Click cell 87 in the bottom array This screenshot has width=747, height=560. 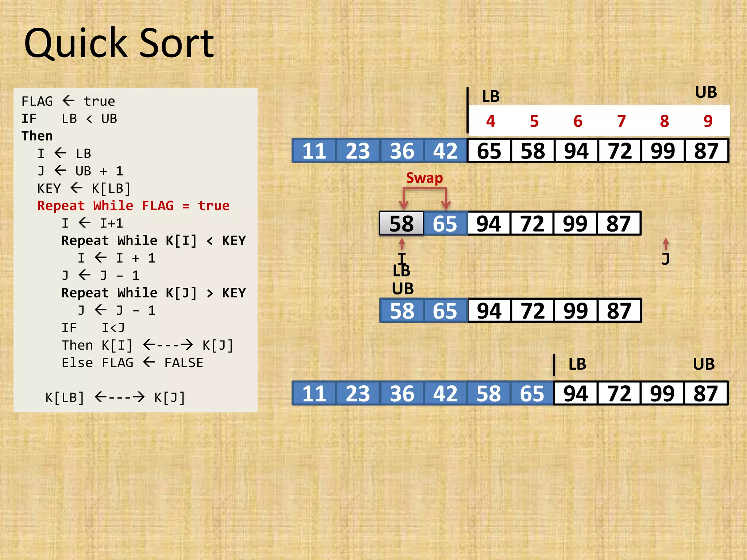click(x=706, y=394)
